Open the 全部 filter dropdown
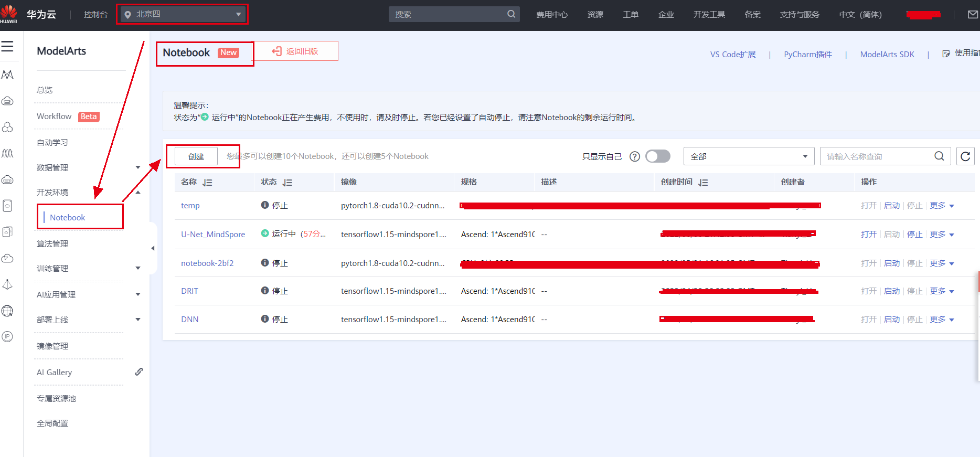980x457 pixels. point(749,156)
